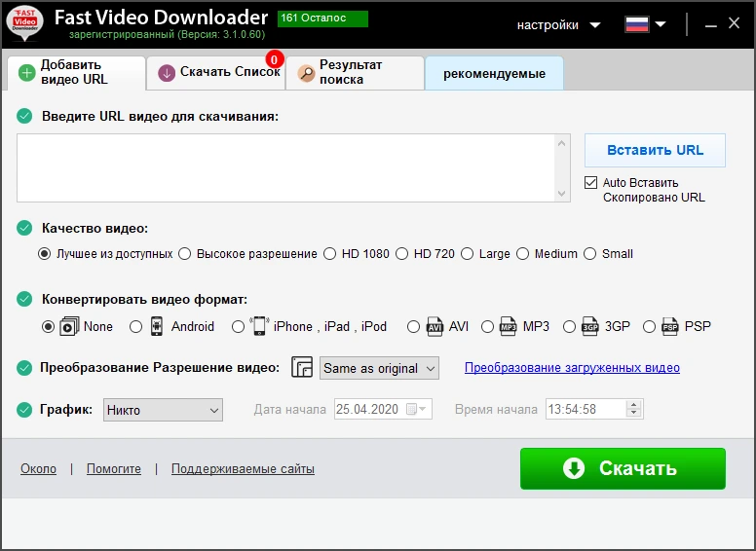Click the green Скачать download button
This screenshot has width=756, height=551.
pyautogui.click(x=623, y=468)
